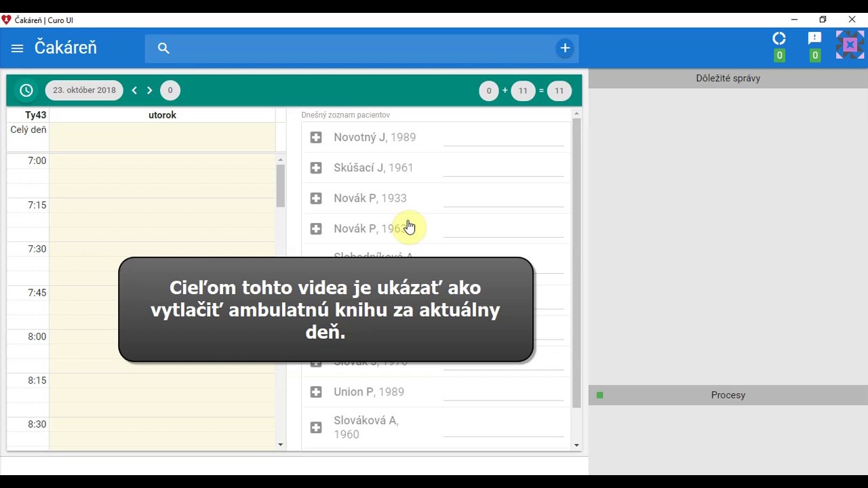This screenshot has height=488, width=868.
Task: Open the hamburger main menu
Action: [x=18, y=48]
